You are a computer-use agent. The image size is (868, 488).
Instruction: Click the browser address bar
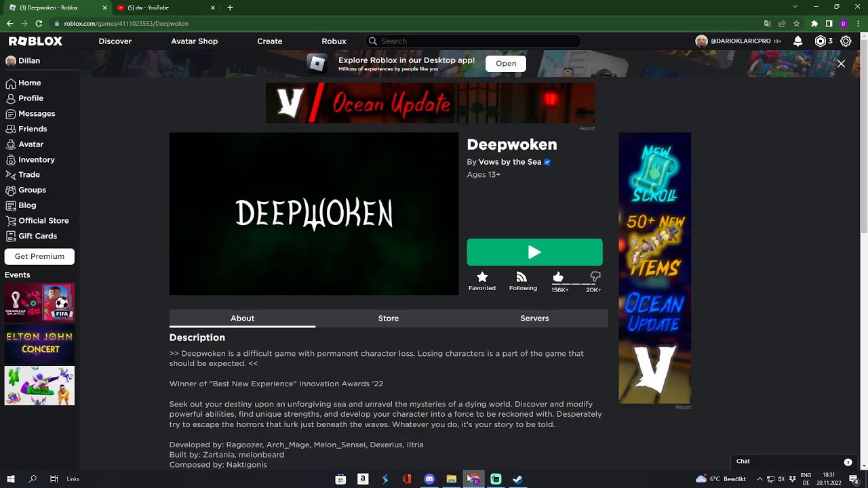[407, 24]
